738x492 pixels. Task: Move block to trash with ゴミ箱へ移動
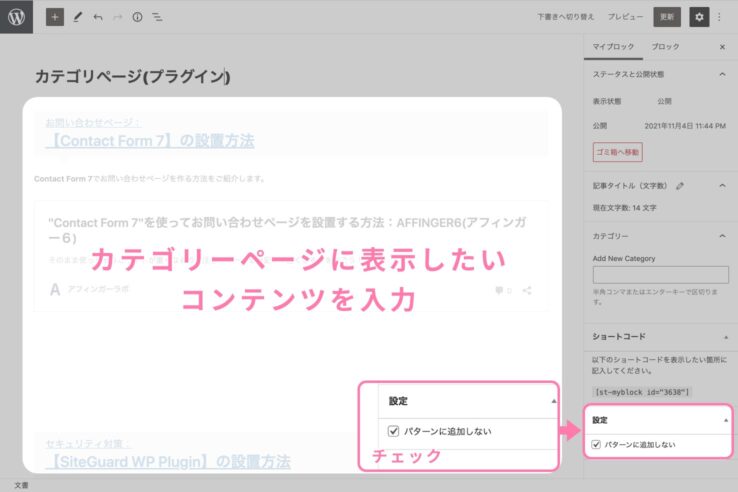[618, 152]
